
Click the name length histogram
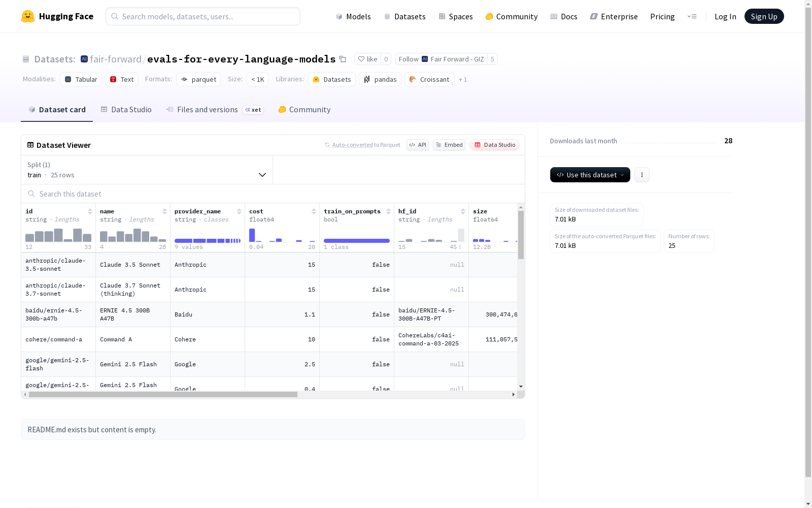click(x=133, y=235)
